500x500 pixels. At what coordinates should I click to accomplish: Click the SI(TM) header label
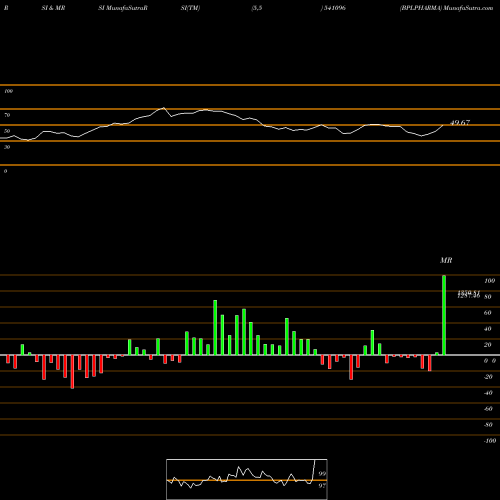[190, 8]
